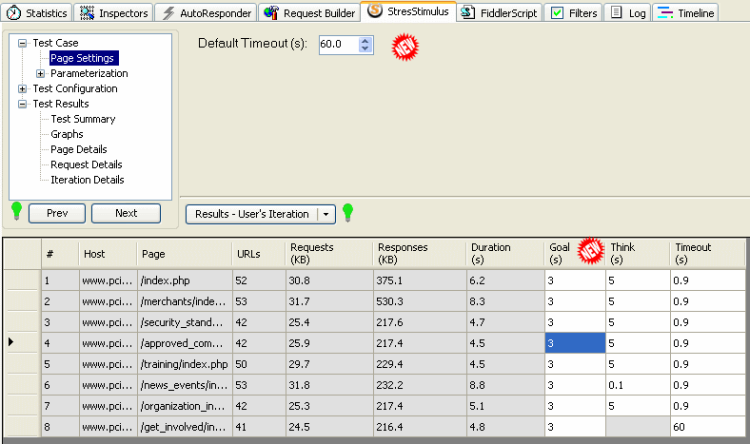Click the Think (s) column header

pos(638,254)
